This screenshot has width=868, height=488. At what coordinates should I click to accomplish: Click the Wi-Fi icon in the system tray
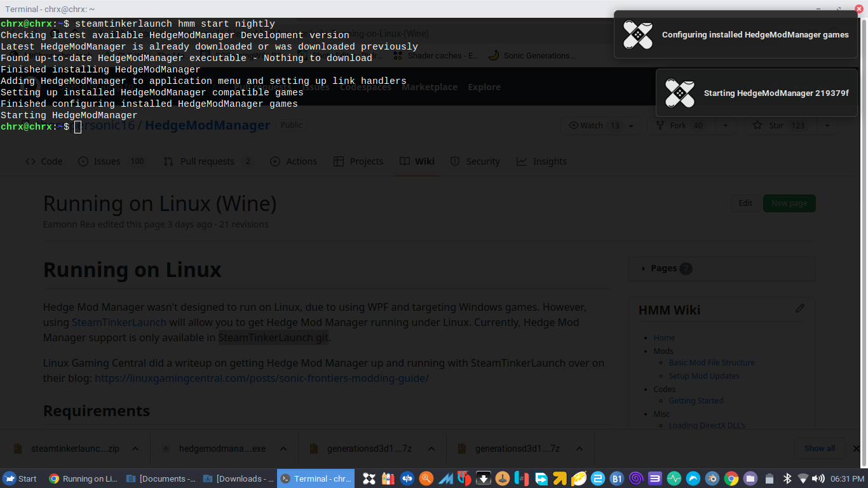803,478
